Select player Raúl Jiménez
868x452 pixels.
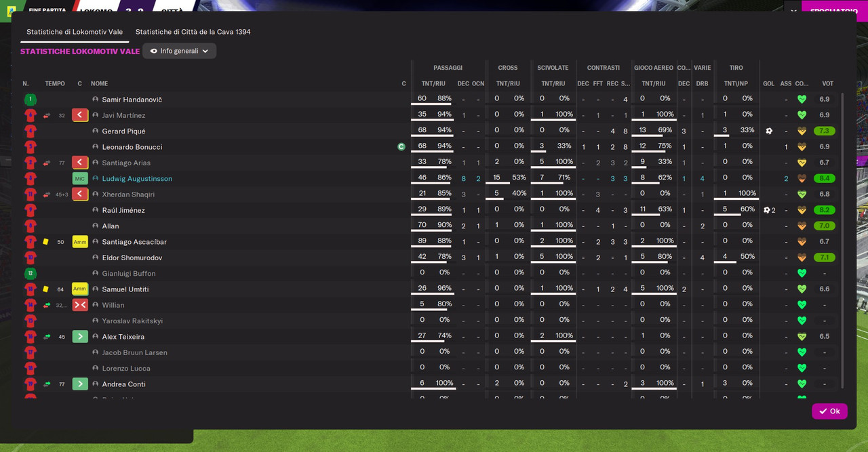123,210
